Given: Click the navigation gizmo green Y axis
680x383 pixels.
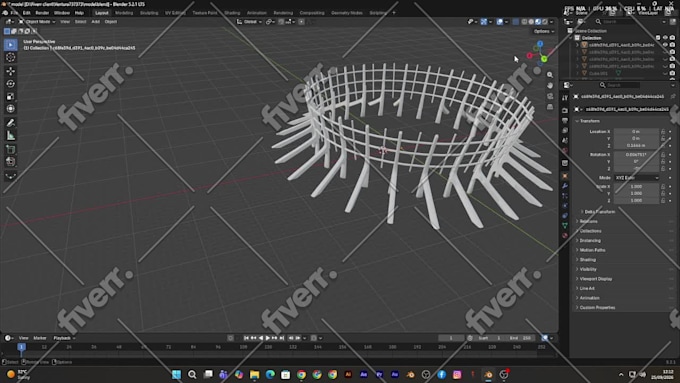Looking at the screenshot, I should [x=544, y=59].
